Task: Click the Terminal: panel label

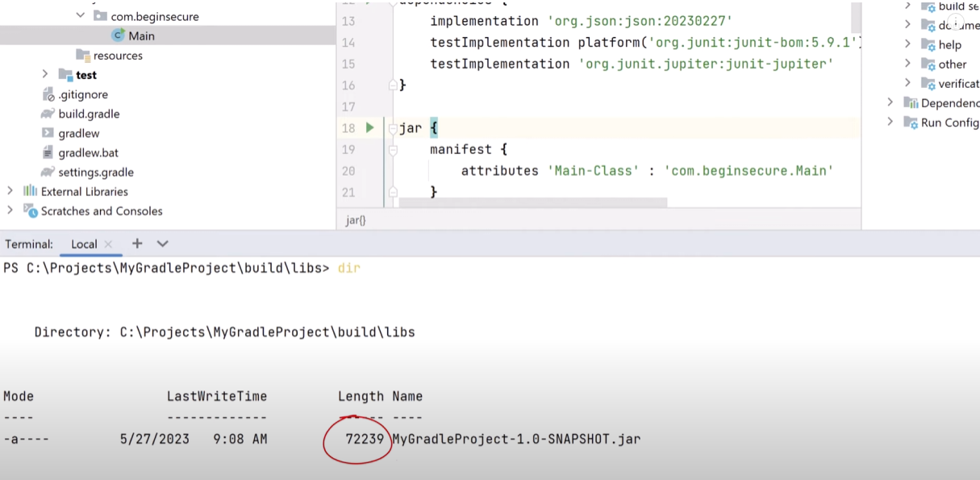Action: [x=29, y=244]
